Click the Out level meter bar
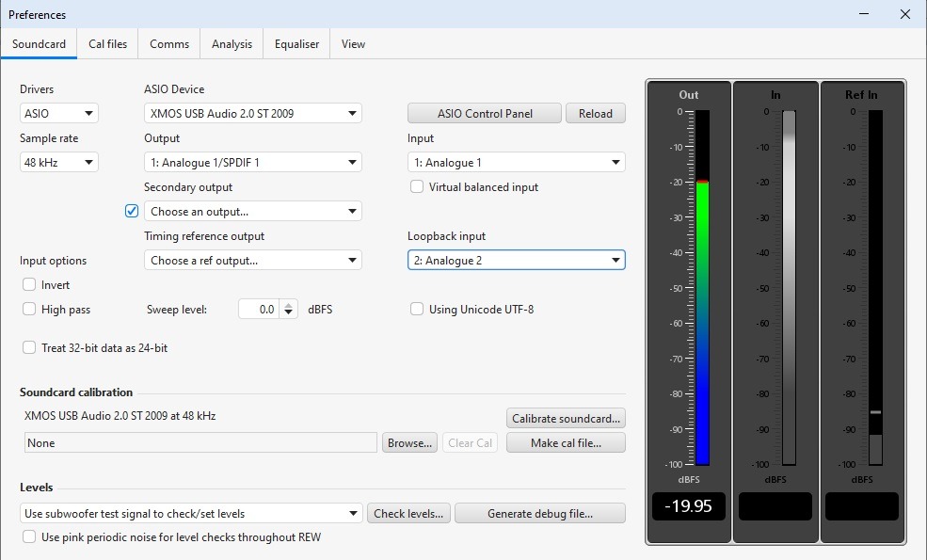 click(702, 287)
